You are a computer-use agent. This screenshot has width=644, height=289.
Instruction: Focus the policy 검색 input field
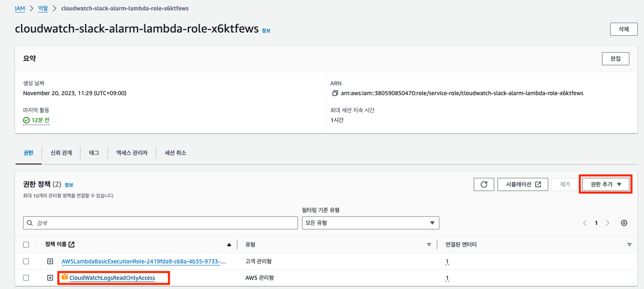[x=160, y=223]
